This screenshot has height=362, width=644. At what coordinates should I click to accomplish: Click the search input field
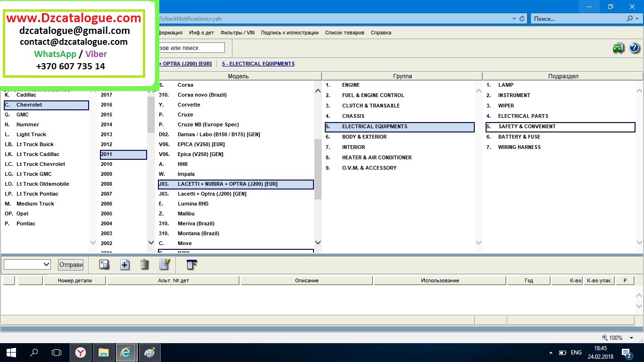191,48
